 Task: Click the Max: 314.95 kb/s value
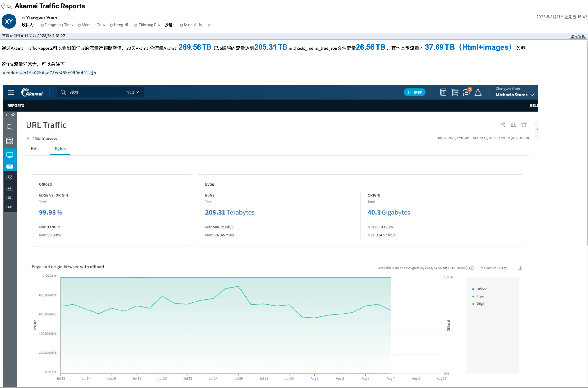(x=381, y=235)
